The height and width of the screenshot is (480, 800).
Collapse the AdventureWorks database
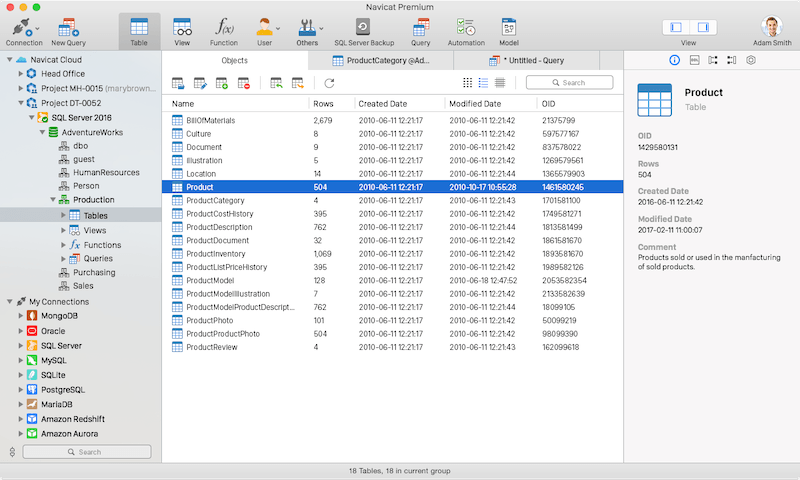[42, 132]
